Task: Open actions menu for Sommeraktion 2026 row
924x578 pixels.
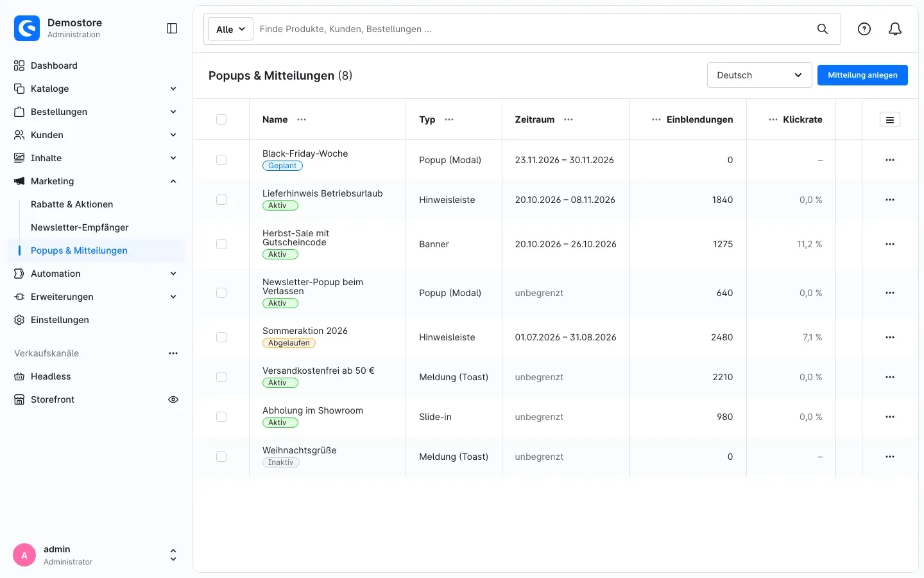Action: point(890,337)
